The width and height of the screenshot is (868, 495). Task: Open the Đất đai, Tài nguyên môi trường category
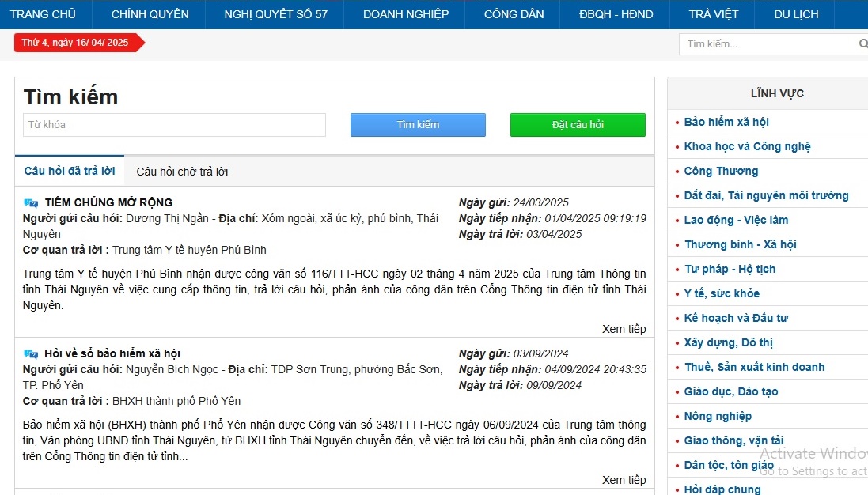[766, 195]
